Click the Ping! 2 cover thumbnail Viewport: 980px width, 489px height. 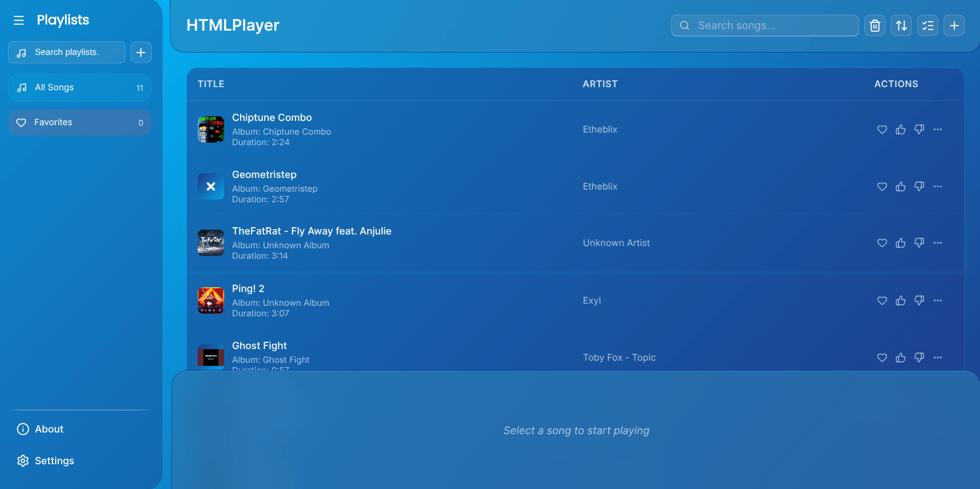[211, 300]
